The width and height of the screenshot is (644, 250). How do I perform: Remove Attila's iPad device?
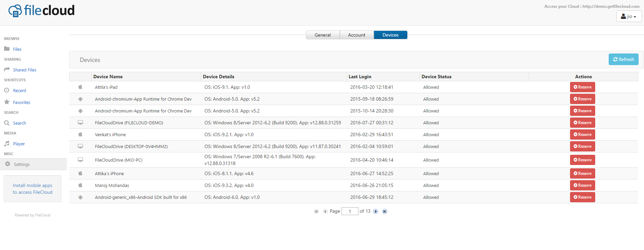click(583, 87)
